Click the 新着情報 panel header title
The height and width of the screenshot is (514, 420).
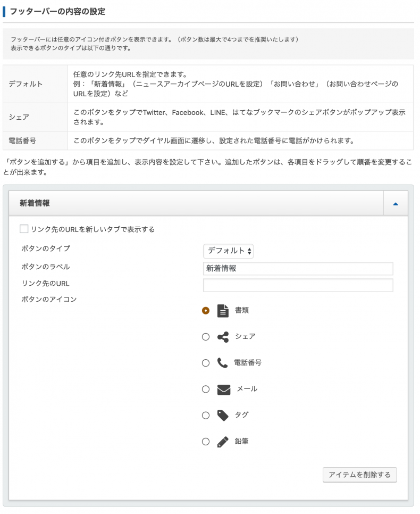tap(35, 203)
